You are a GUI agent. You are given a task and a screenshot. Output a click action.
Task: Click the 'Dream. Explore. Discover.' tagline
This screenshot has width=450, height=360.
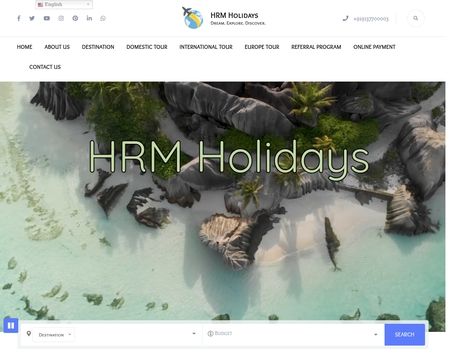point(238,23)
